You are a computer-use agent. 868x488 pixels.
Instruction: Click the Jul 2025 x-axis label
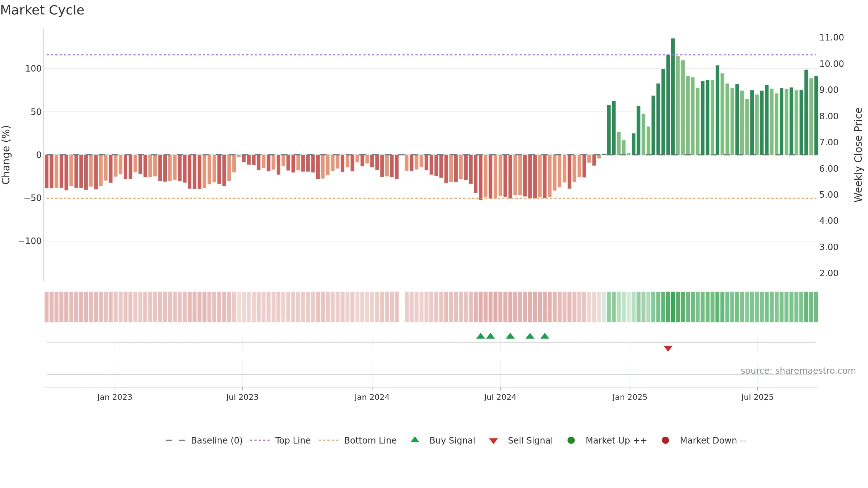pyautogui.click(x=757, y=397)
